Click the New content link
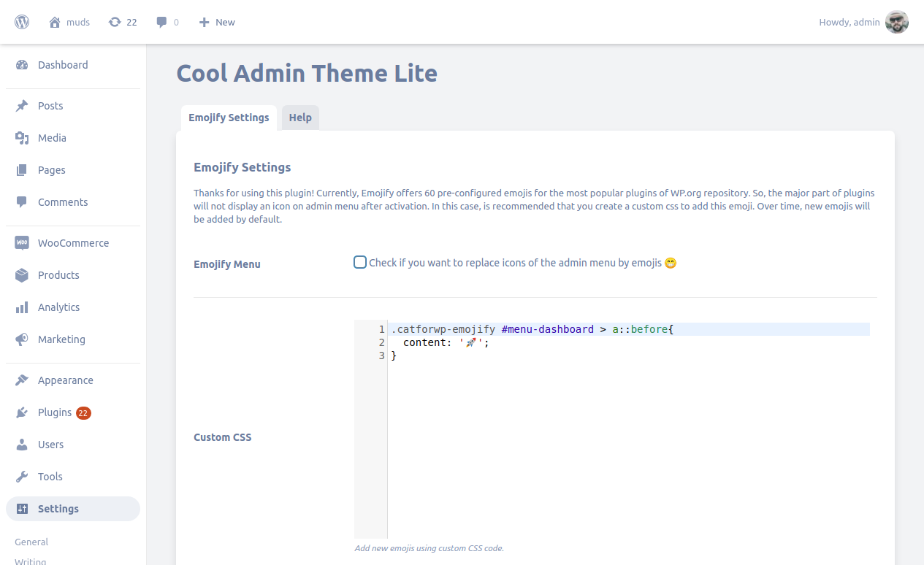Screen dimensions: 924x565 [x=225, y=22]
